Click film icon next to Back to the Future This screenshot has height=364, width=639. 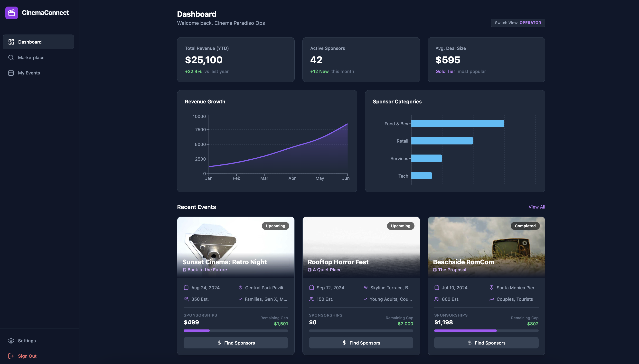point(184,270)
